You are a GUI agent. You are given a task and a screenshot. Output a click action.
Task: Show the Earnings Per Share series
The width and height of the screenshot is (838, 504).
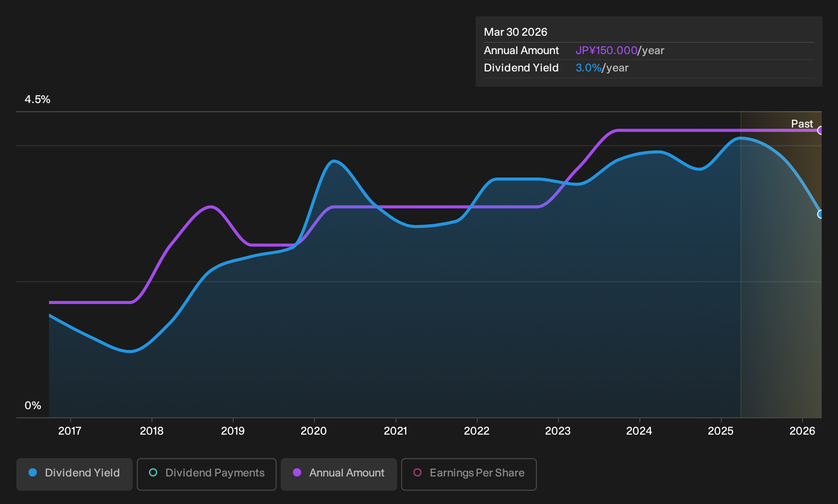click(x=469, y=474)
